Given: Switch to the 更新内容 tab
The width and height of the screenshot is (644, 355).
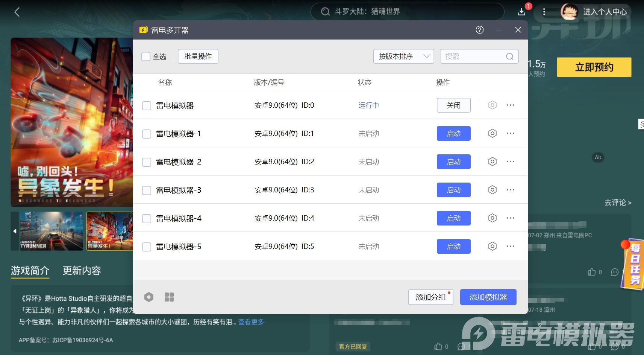Looking at the screenshot, I should coord(82,271).
